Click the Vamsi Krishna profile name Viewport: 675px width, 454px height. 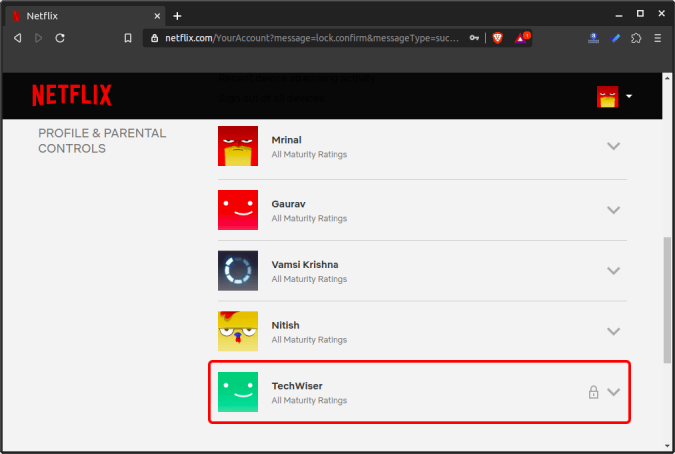[x=305, y=265]
